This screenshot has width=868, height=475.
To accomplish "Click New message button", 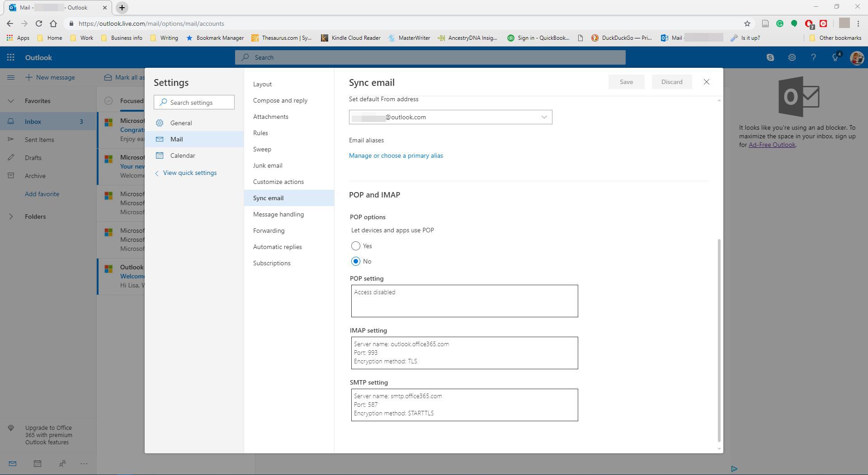I will click(x=50, y=77).
